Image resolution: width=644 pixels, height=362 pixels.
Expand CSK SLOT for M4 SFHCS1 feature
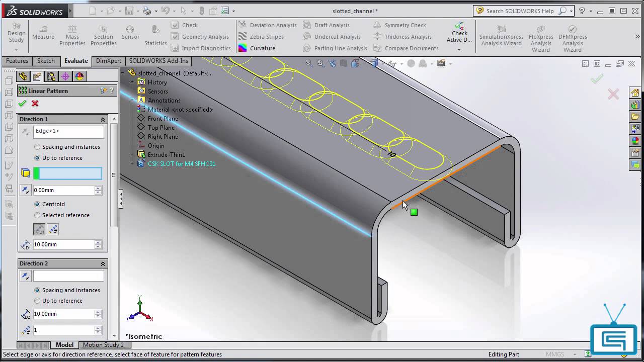[x=132, y=163]
